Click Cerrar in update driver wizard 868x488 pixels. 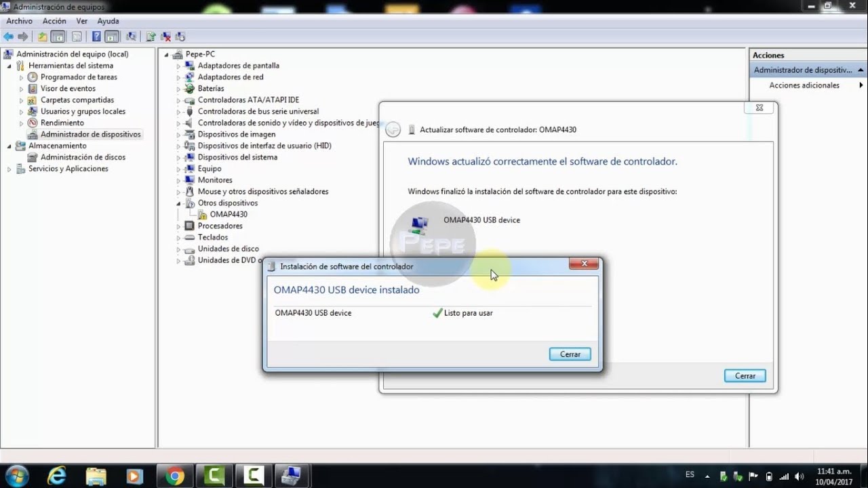pos(745,375)
